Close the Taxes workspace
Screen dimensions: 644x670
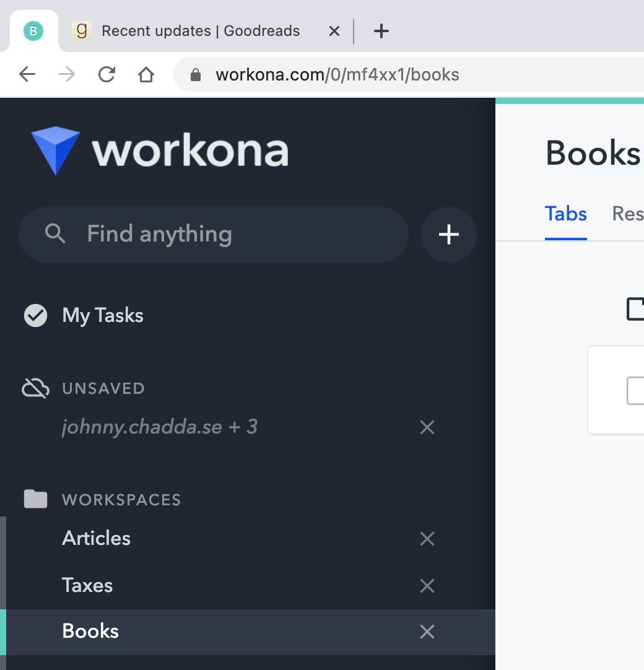click(427, 586)
